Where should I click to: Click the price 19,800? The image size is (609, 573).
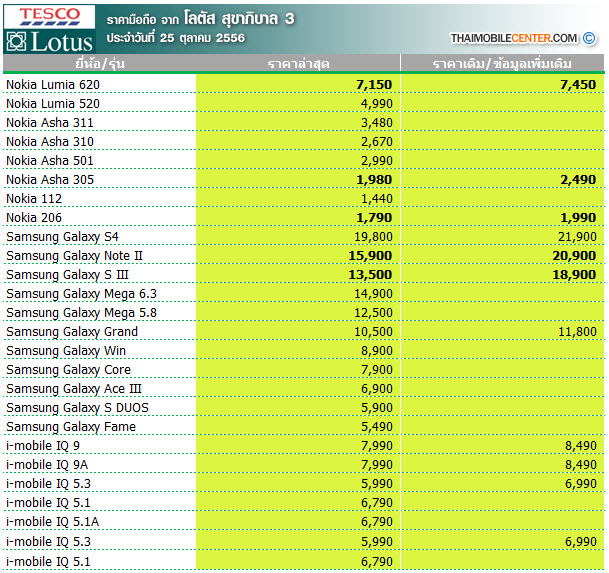click(373, 237)
